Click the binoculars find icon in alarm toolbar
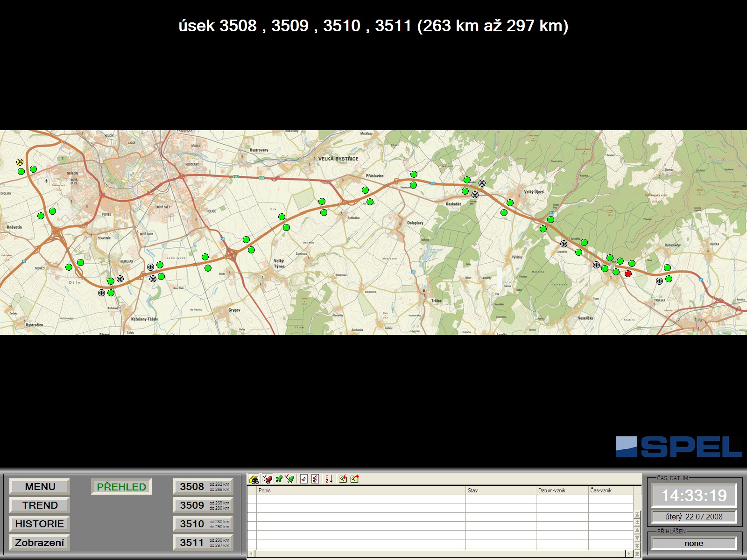 pos(254,479)
